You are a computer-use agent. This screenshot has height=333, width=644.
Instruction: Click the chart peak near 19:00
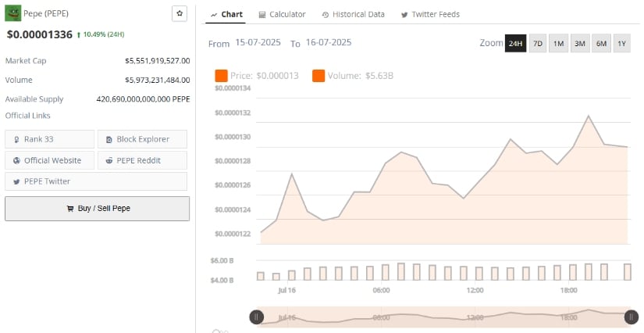pos(589,116)
